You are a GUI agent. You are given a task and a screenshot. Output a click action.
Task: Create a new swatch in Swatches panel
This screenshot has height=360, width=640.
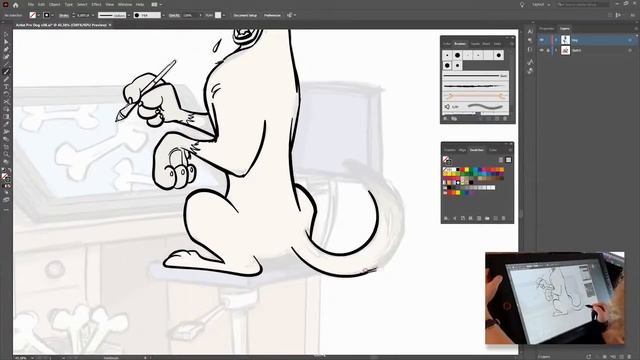click(496, 218)
